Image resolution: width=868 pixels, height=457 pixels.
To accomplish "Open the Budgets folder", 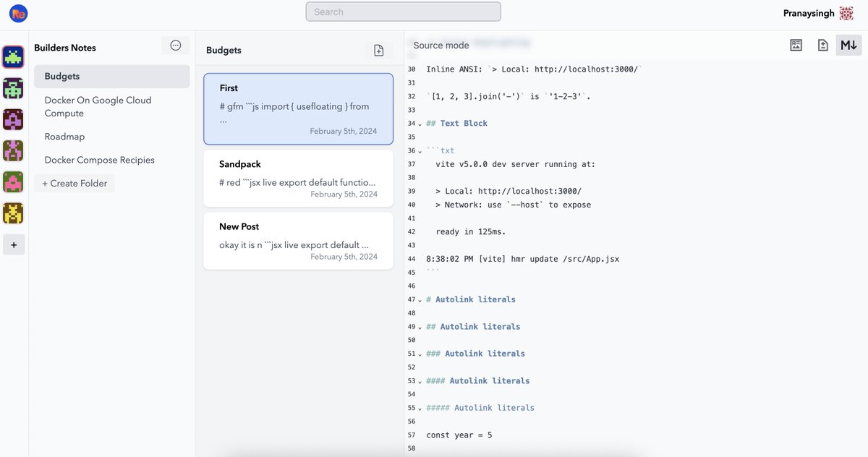I will pyautogui.click(x=112, y=76).
